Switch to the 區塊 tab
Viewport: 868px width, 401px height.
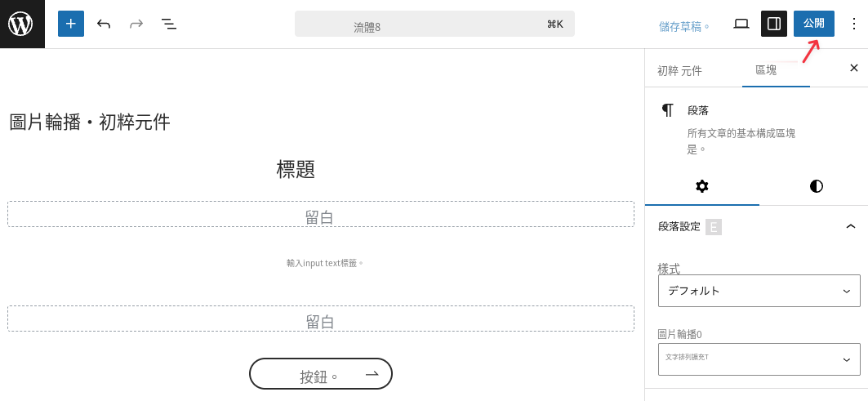point(766,71)
